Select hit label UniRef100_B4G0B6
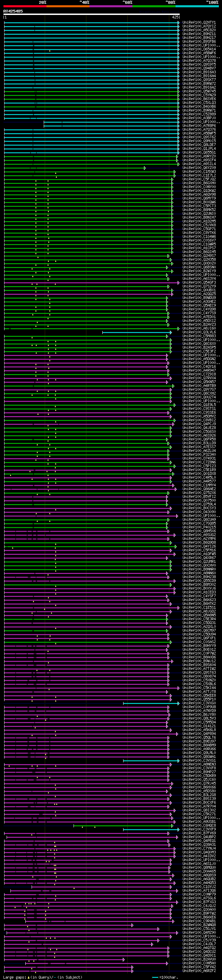Screen dimensions: 222x980 click(x=199, y=106)
